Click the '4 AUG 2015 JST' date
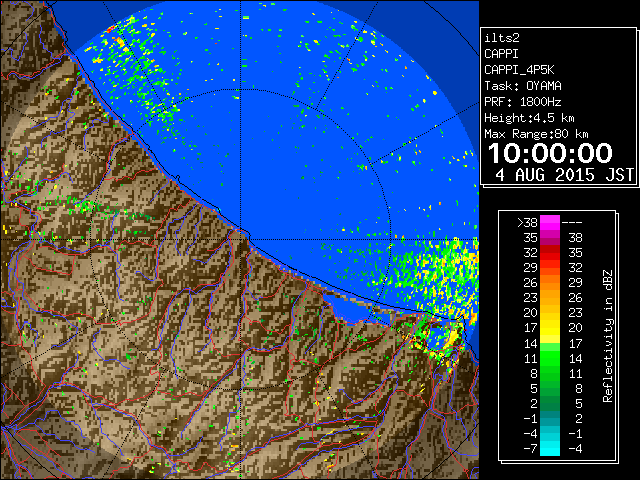Viewport: 640px width, 480px height. coord(564,175)
